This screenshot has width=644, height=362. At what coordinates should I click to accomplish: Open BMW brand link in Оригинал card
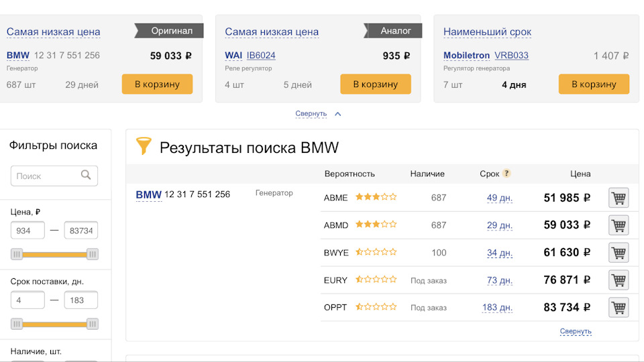[x=18, y=56]
